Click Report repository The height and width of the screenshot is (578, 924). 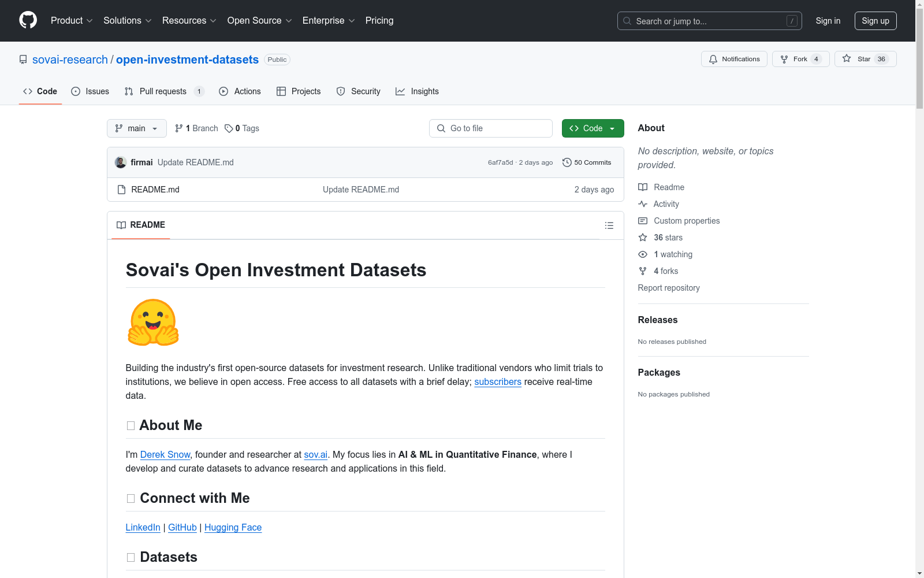coord(668,288)
